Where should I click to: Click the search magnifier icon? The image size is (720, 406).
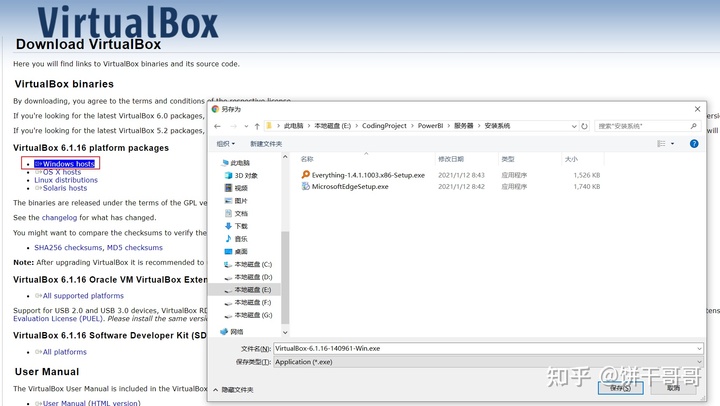(693, 126)
